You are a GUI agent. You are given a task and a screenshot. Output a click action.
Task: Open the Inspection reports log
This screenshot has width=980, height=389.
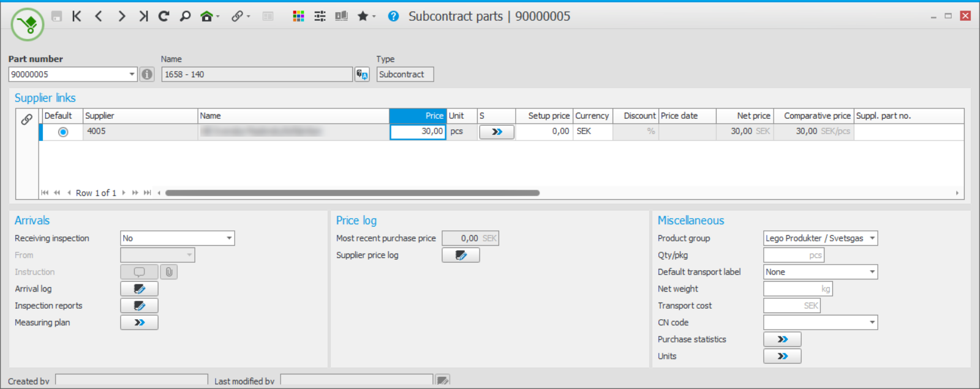[x=139, y=306]
